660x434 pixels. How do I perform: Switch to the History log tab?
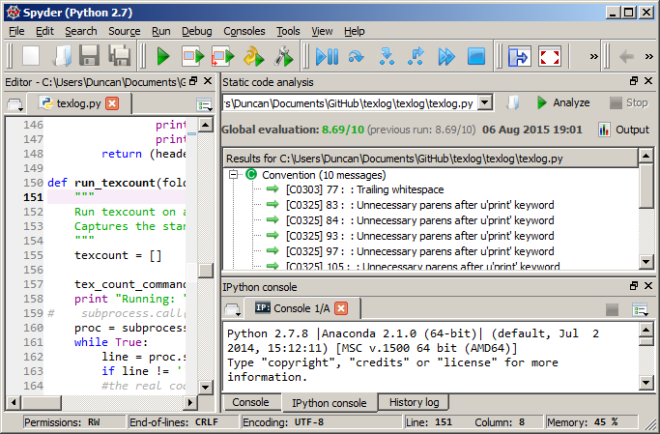point(412,402)
